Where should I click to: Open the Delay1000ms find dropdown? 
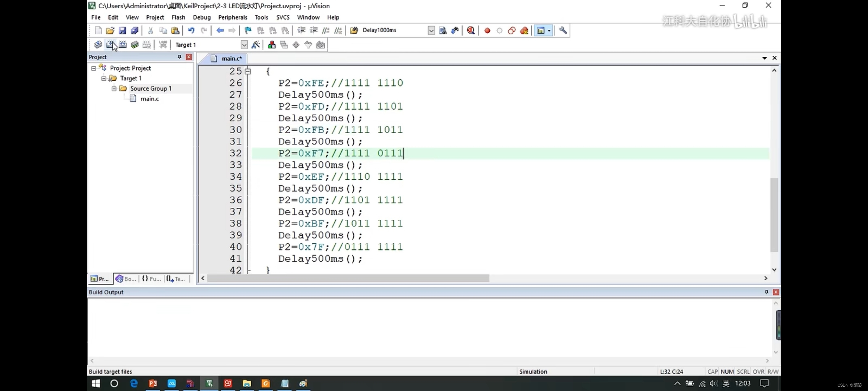pos(431,30)
